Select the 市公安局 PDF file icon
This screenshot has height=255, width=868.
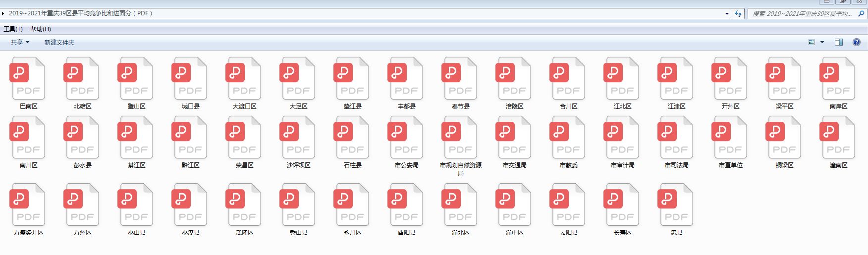(406, 137)
